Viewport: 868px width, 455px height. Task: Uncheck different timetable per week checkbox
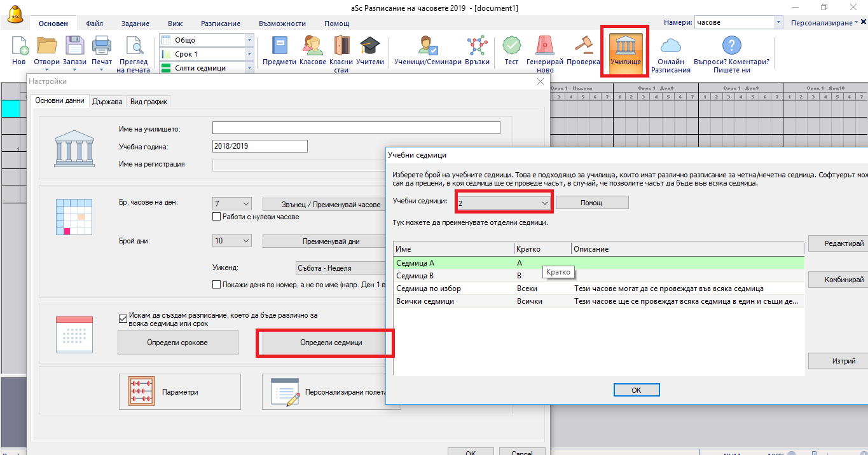click(x=123, y=319)
